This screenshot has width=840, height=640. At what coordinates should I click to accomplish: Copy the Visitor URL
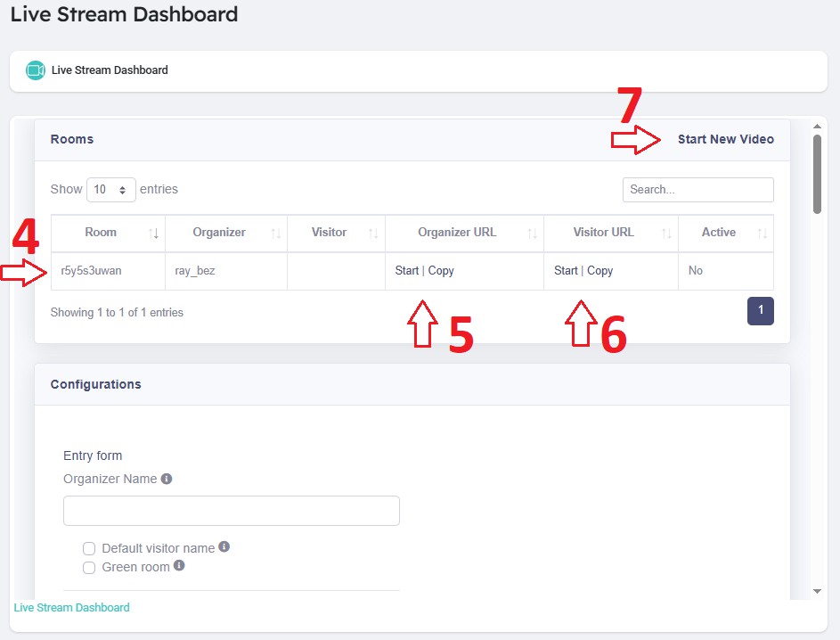[x=599, y=271]
